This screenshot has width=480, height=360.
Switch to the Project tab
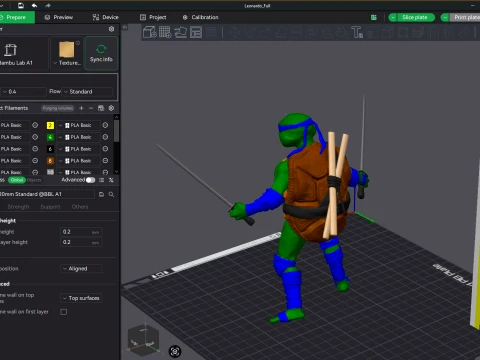pos(153,17)
